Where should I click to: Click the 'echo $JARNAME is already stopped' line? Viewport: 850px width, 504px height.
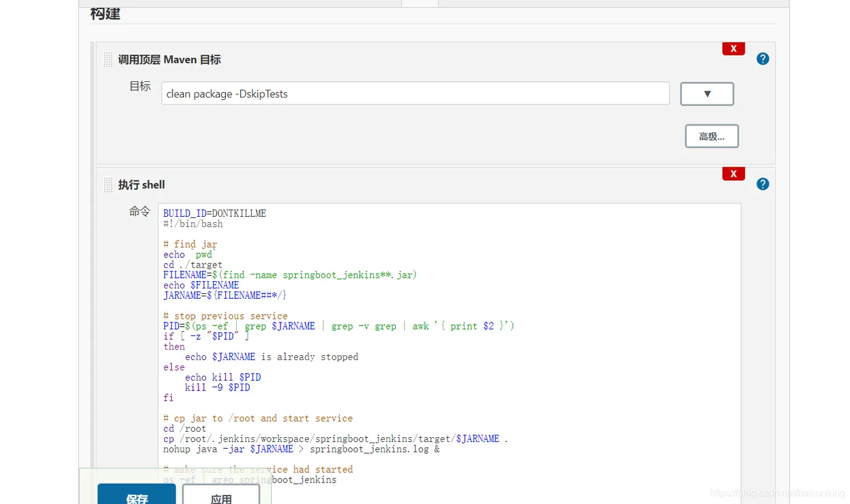coord(271,357)
